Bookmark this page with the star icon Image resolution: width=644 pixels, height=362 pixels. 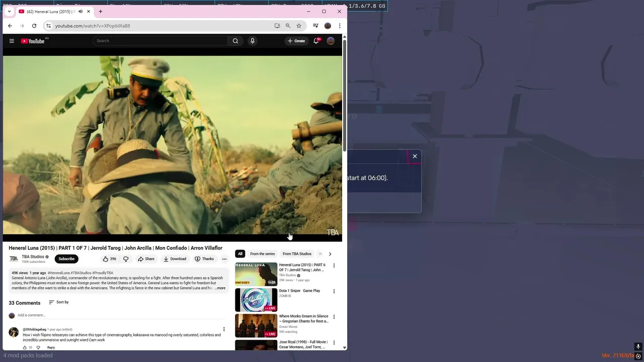[299, 26]
